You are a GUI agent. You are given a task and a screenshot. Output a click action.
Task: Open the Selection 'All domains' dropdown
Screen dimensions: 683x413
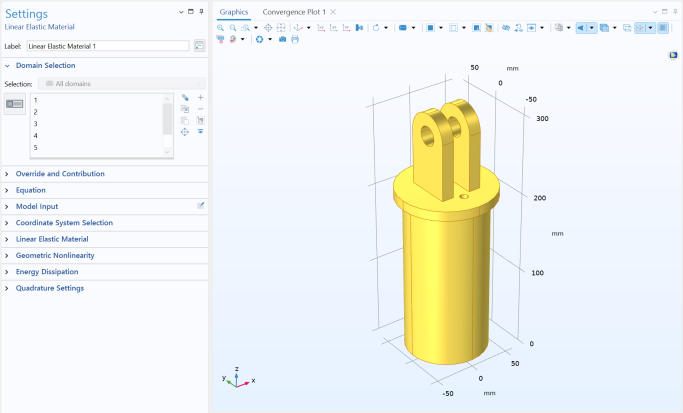122,83
